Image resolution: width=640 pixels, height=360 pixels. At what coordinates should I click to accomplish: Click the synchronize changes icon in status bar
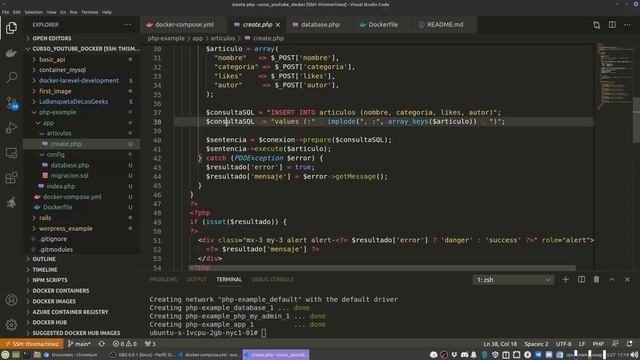[x=102, y=344]
